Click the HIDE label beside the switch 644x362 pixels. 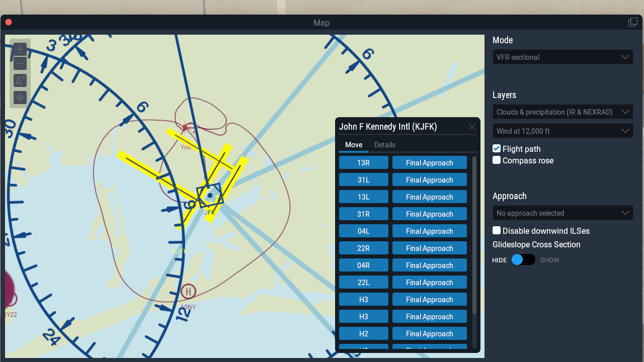[x=500, y=260]
